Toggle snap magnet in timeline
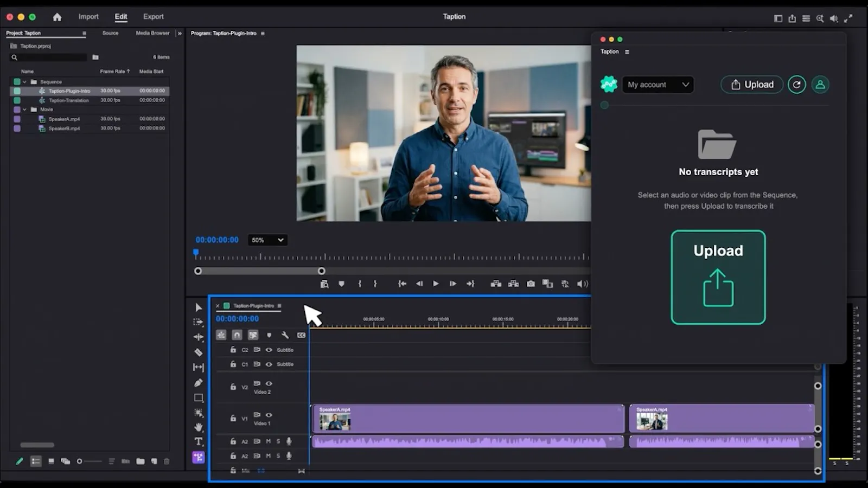The width and height of the screenshot is (868, 488). click(x=237, y=335)
